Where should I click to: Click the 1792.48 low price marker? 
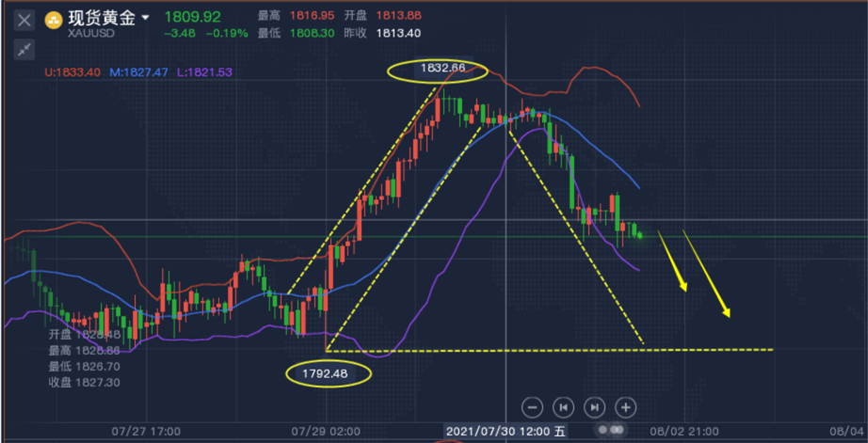tap(330, 373)
